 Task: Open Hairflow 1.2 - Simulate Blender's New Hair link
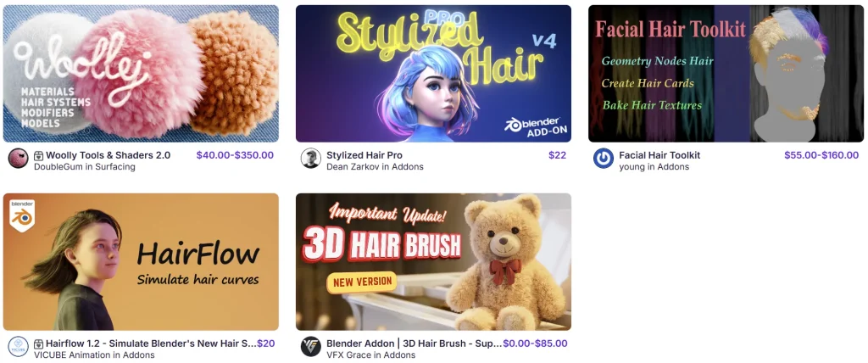(x=151, y=343)
